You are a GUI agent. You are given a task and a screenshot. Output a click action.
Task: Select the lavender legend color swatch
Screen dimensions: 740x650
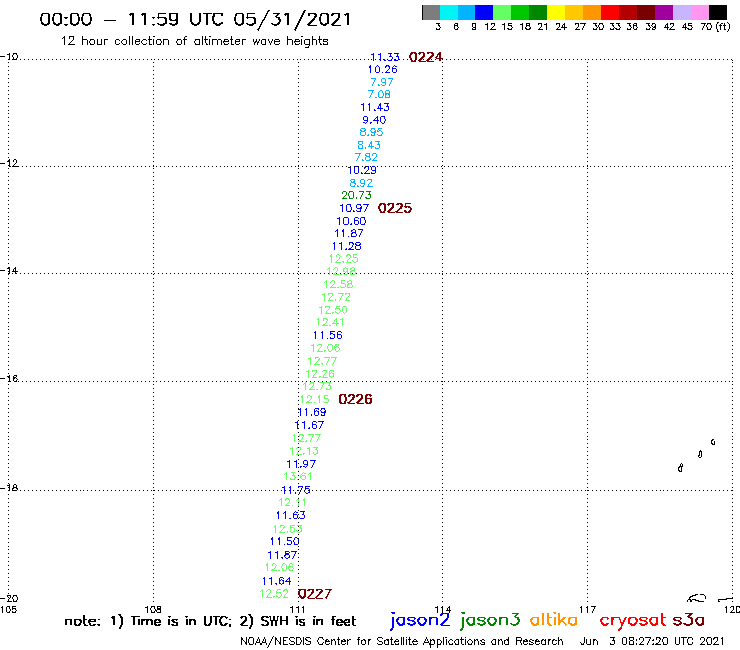pos(681,12)
